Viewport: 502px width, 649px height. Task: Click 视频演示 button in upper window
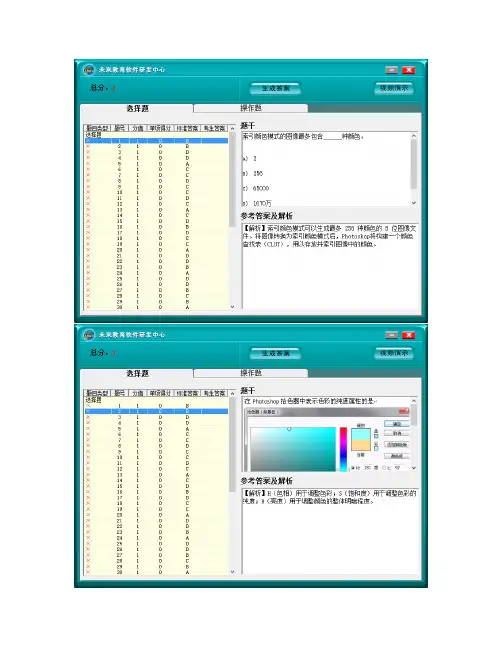click(394, 88)
